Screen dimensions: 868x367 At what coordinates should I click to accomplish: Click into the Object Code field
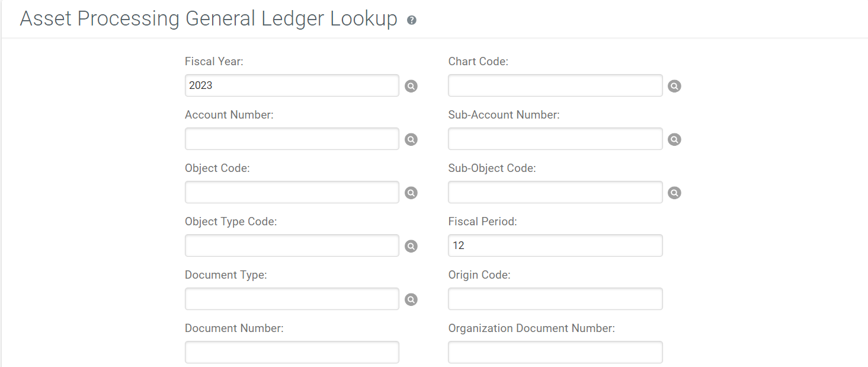(292, 192)
